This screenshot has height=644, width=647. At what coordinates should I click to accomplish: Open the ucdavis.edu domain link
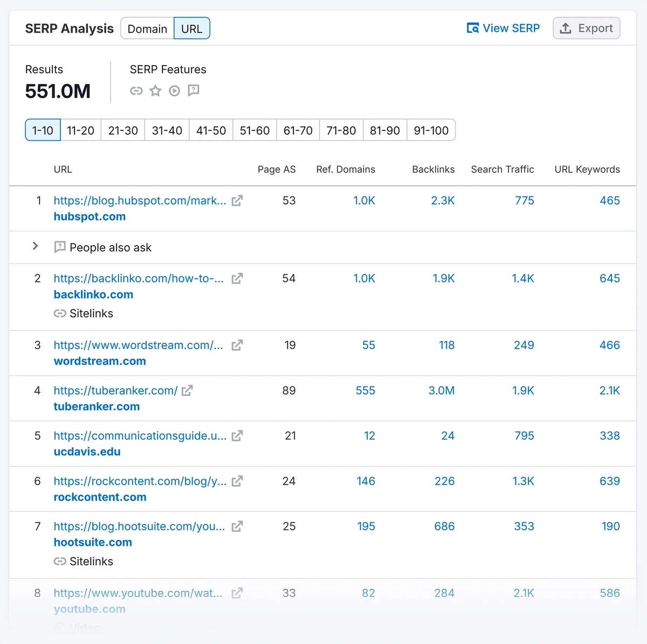(87, 452)
